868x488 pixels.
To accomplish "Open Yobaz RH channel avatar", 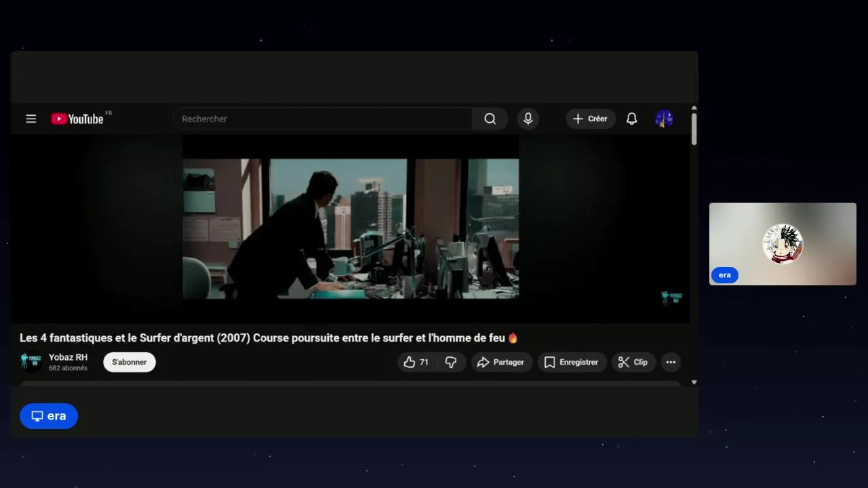I will coord(31,362).
